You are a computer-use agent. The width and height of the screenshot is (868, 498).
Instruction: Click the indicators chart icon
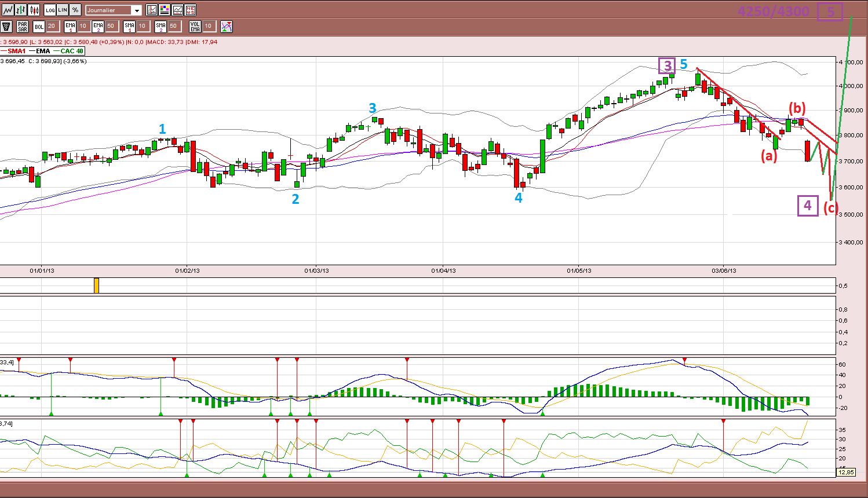[152, 10]
